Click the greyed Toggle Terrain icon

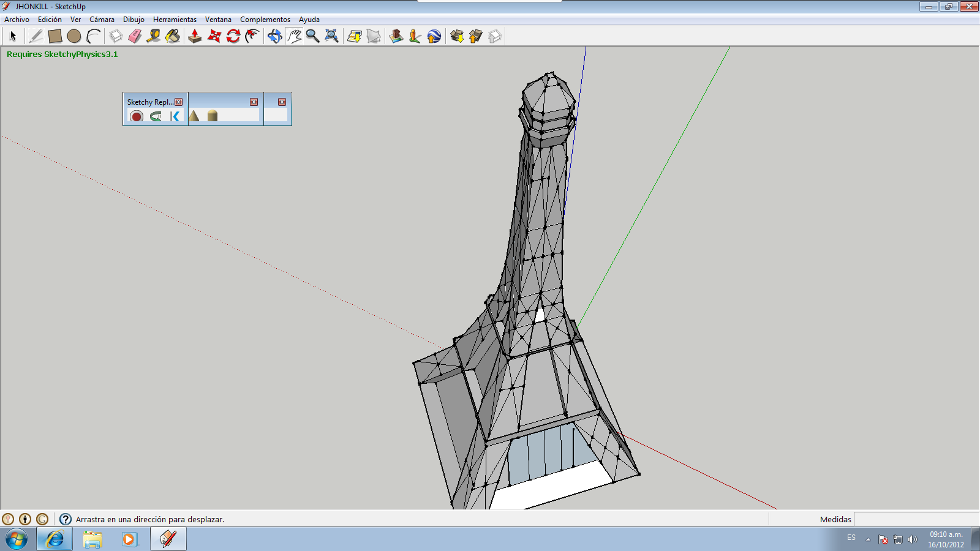coord(374,36)
